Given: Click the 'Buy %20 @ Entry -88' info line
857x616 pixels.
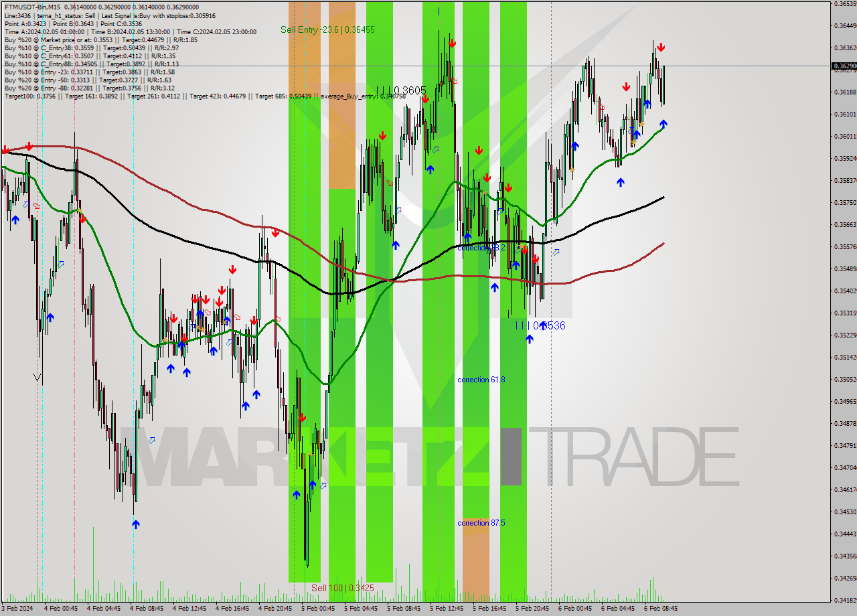Looking at the screenshot, I should 89,88.
